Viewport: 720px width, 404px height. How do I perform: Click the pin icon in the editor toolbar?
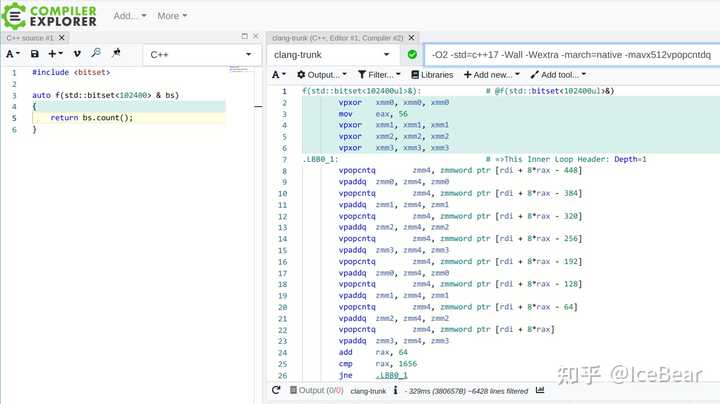pos(116,53)
